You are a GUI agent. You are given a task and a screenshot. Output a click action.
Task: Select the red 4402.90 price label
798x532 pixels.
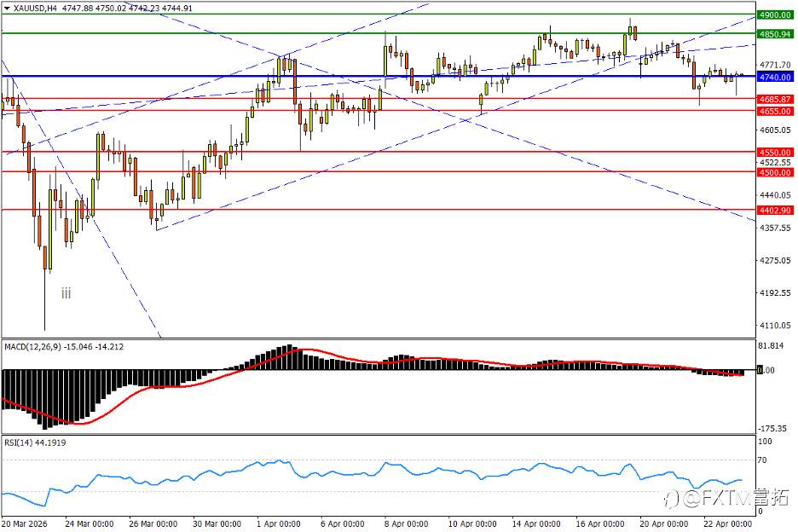point(775,210)
